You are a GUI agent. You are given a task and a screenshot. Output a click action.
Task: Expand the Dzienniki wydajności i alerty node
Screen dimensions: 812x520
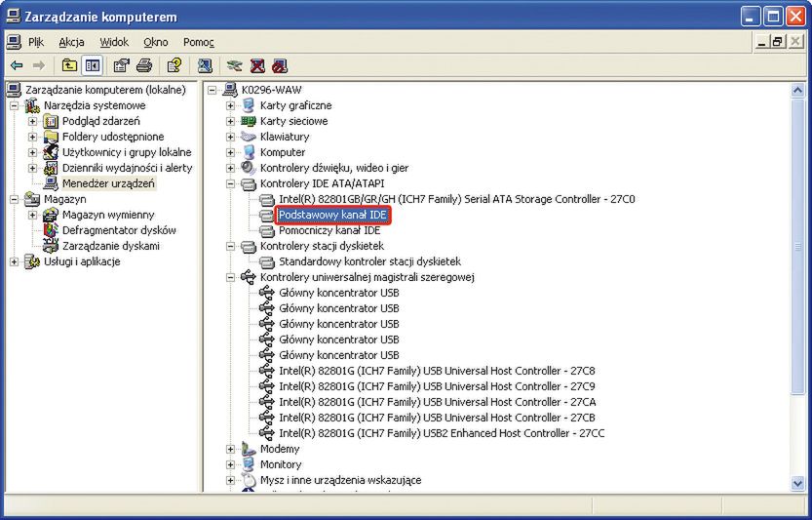pos(32,168)
